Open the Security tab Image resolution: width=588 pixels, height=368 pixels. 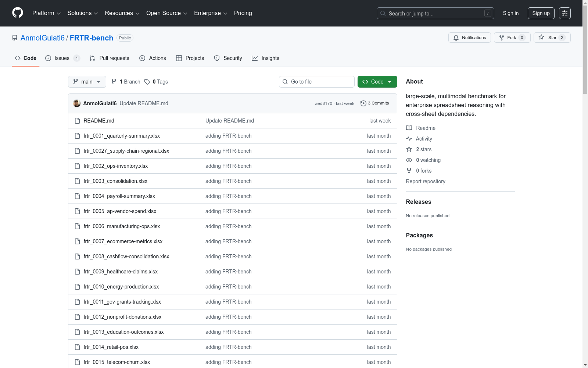tap(228, 58)
